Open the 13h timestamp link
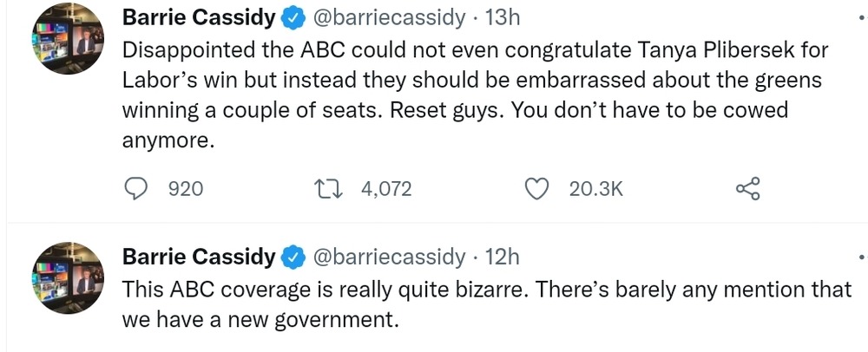Screen dimensions: 868x352 501,18
